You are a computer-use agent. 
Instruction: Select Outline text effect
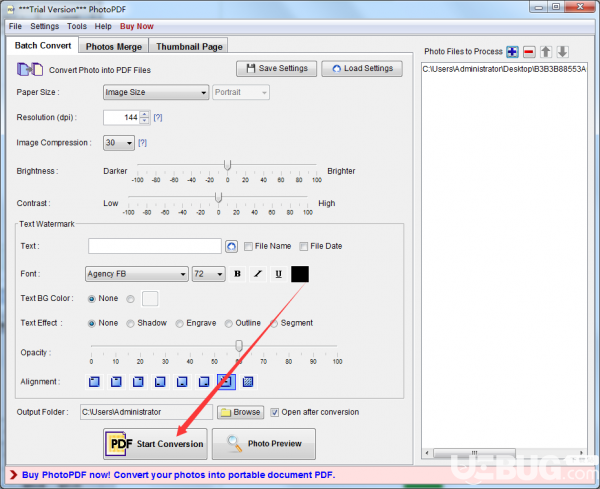[228, 324]
